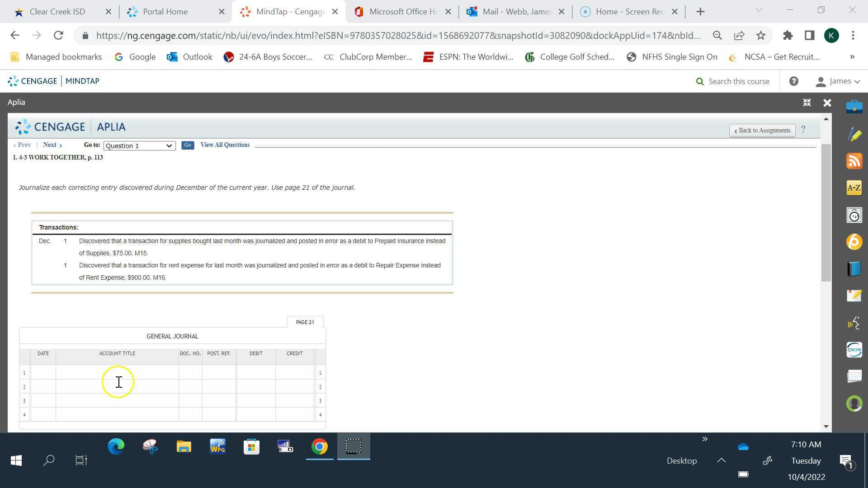Open the View All Questions link

(225, 145)
